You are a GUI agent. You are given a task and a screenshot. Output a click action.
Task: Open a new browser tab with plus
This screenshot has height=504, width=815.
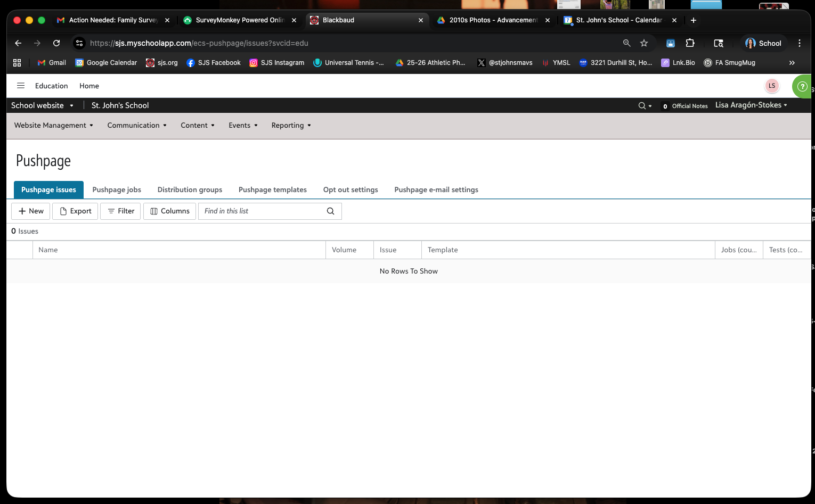(x=694, y=20)
